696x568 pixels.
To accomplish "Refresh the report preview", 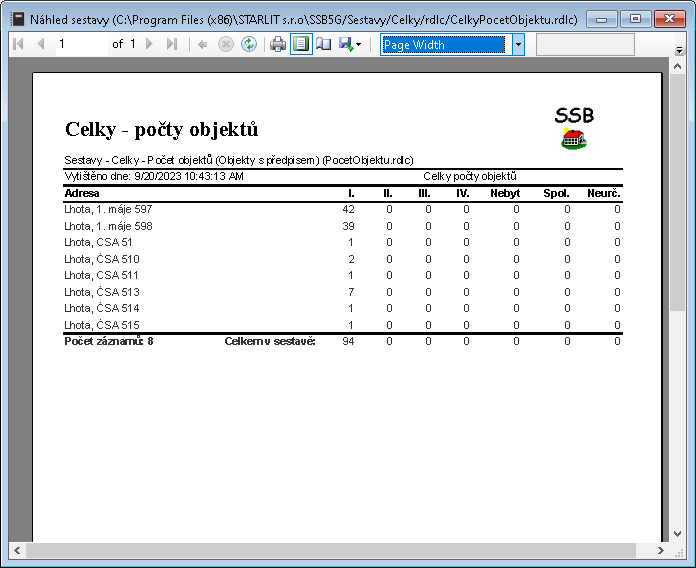I will pos(248,44).
